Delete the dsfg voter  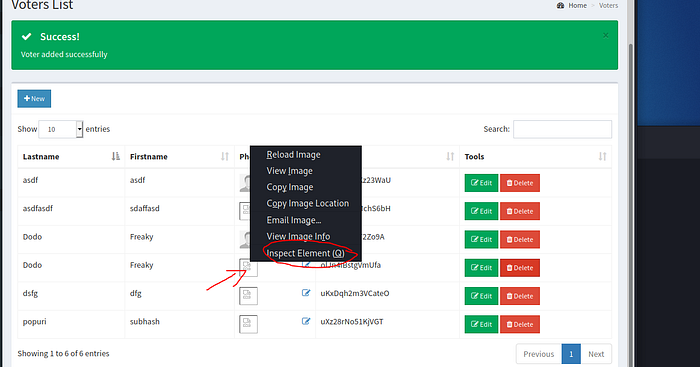tap(520, 296)
